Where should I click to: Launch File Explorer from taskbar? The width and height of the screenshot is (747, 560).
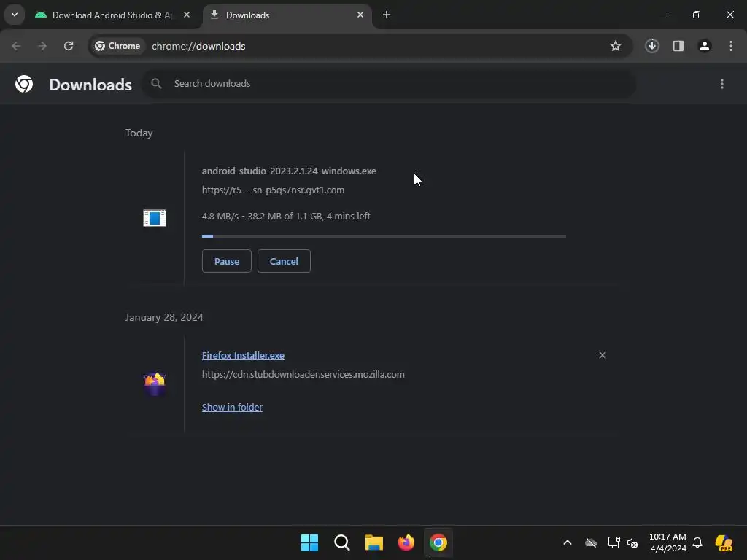(374, 542)
